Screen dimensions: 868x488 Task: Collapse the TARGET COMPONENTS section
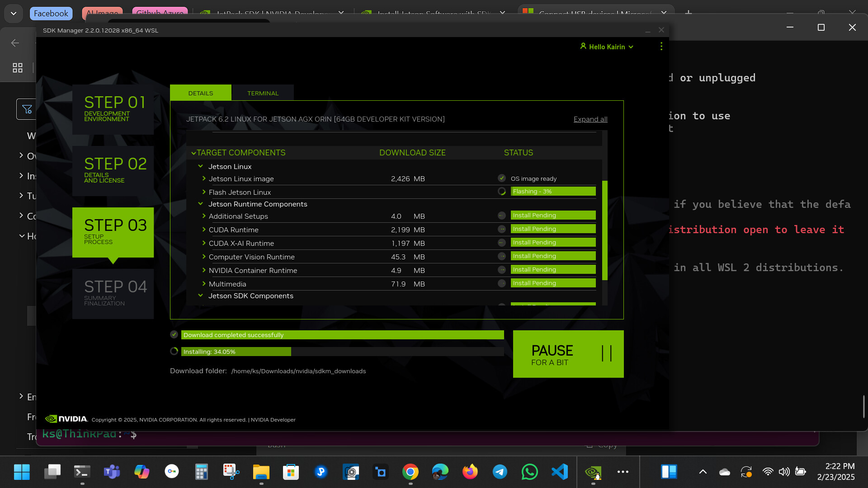193,153
